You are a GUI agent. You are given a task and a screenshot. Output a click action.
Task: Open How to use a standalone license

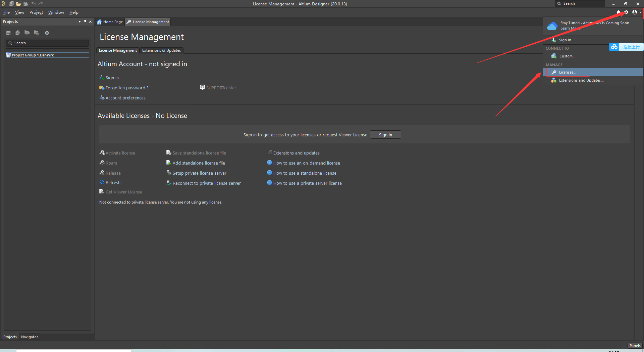[305, 173]
